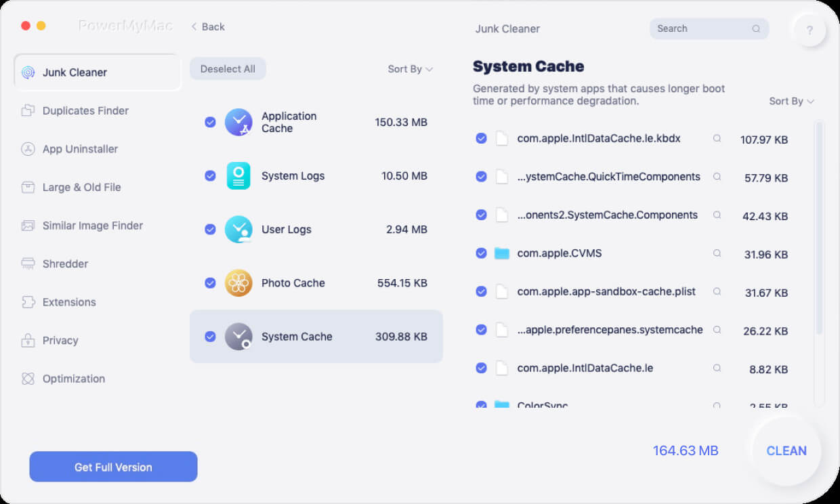Viewport: 840px width, 504px height.
Task: Click the Optimization sidebar icon
Action: (28, 379)
